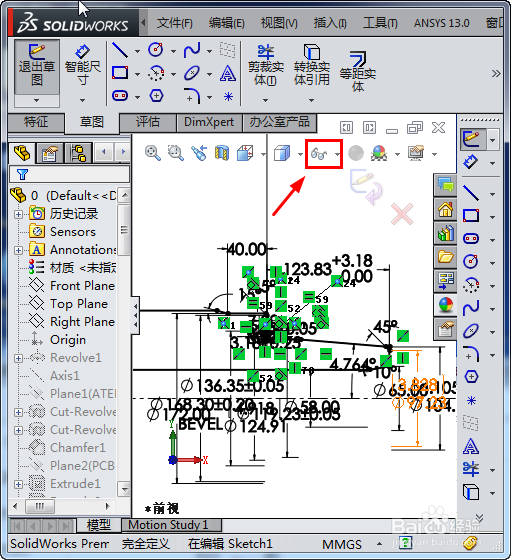Click Offset Entities (等距实体)
The height and width of the screenshot is (560, 511).
tap(357, 71)
